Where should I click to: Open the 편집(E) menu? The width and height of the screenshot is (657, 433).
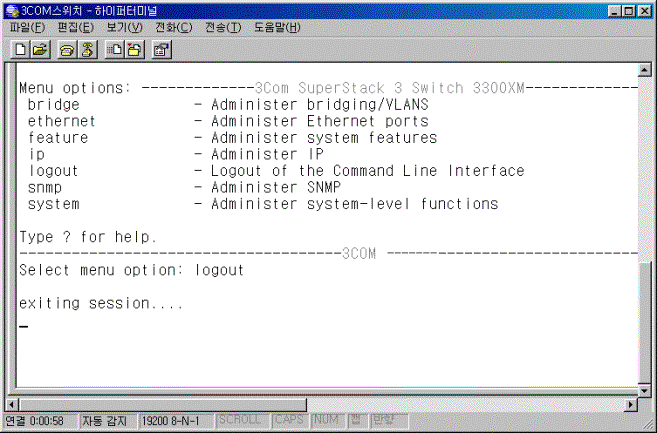75,28
